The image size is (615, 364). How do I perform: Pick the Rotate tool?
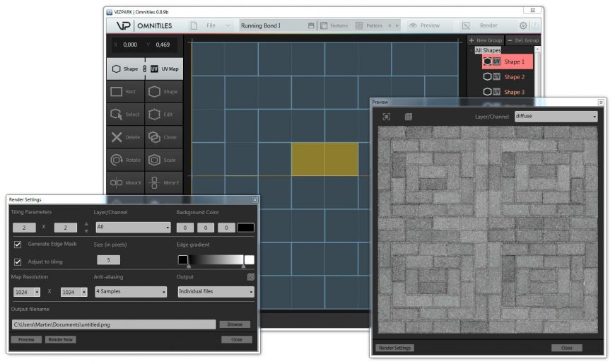pos(124,160)
